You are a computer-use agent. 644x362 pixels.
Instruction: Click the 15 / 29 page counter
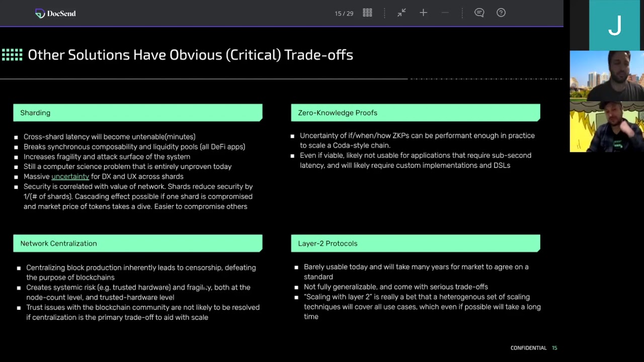344,14
